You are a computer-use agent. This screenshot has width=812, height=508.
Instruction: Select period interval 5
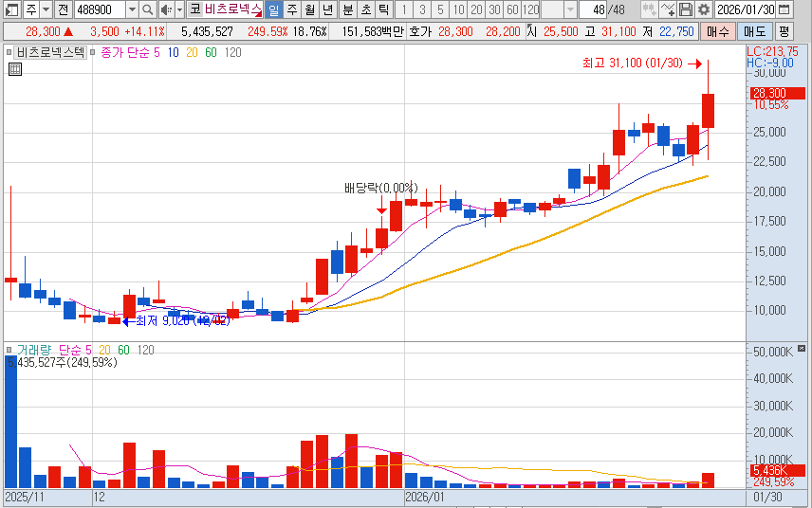pyautogui.click(x=440, y=9)
